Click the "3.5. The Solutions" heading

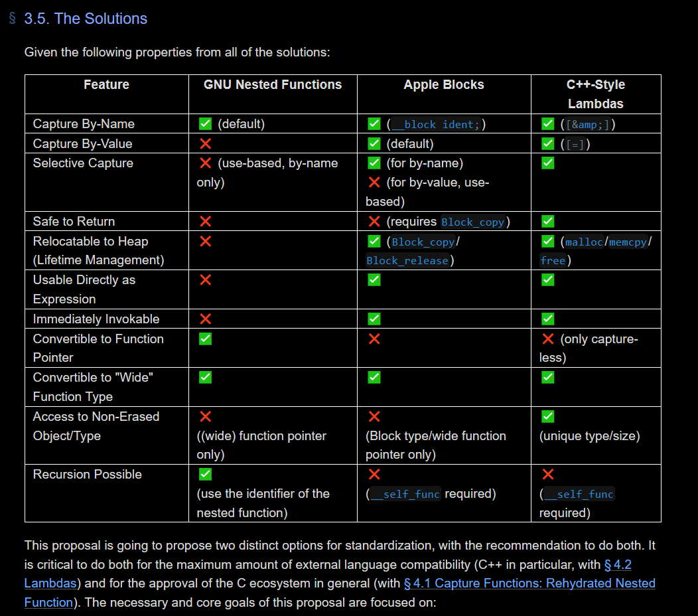(86, 19)
